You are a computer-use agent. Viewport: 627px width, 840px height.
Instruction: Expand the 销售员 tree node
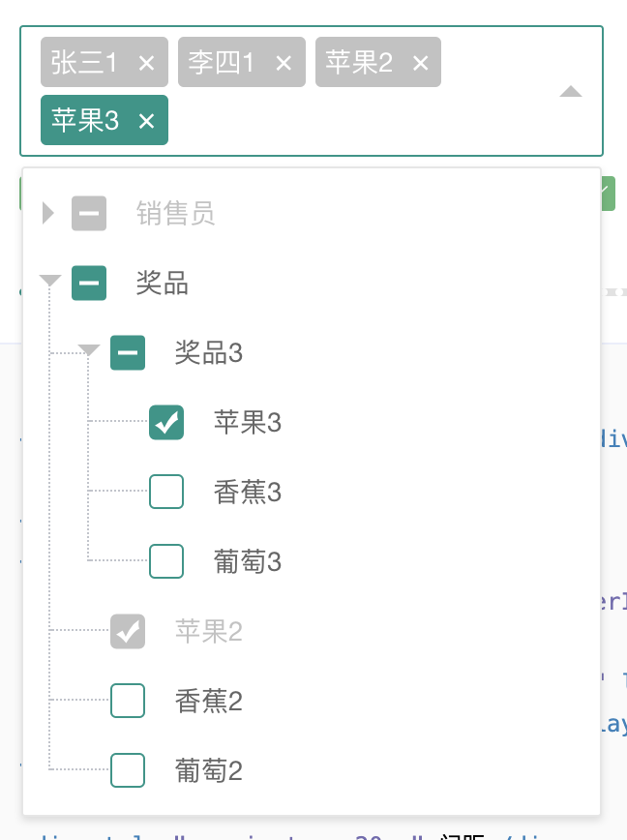point(48,213)
